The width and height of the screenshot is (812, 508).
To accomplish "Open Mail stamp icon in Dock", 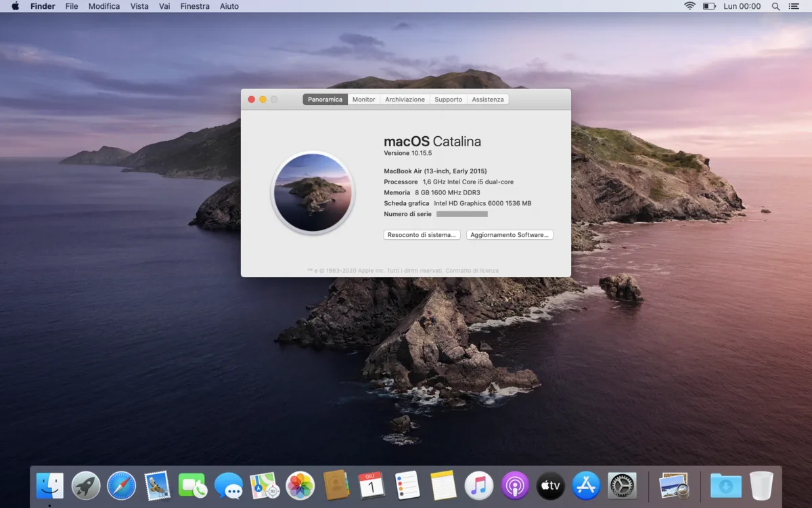I will point(158,486).
